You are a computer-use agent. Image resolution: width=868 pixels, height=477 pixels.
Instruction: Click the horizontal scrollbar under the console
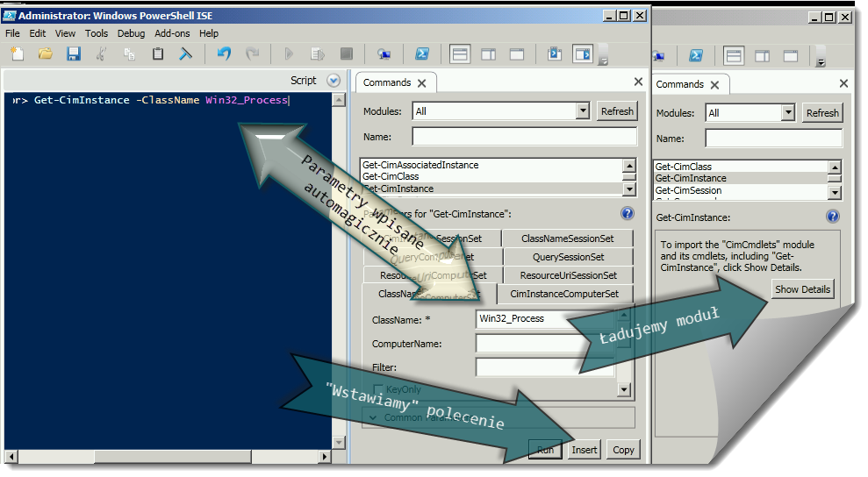(x=167, y=457)
